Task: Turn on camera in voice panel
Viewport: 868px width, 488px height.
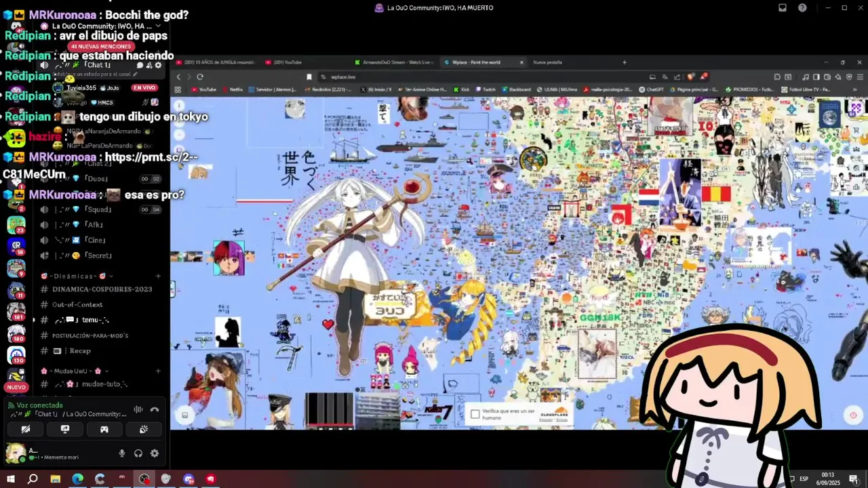Action: pos(26,429)
